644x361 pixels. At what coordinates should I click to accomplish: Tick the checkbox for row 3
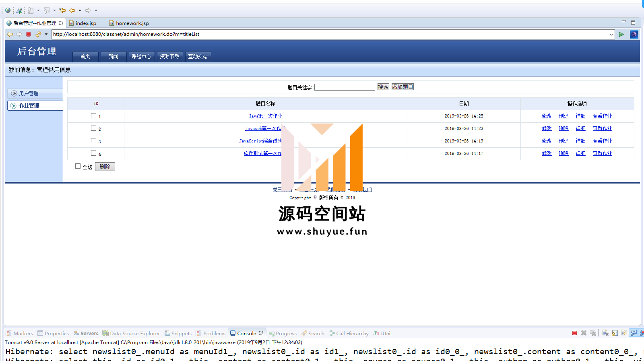point(93,141)
